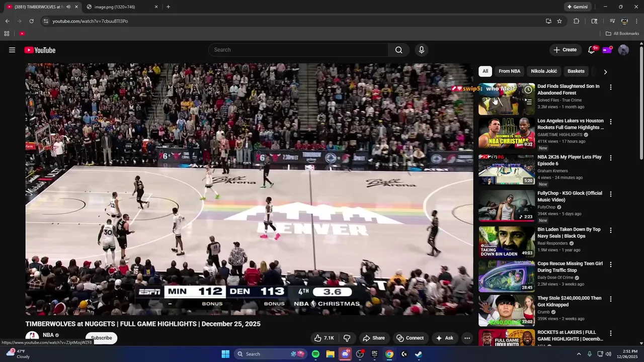Click the Chrome address bar URL
644x362 pixels.
(x=90, y=21)
